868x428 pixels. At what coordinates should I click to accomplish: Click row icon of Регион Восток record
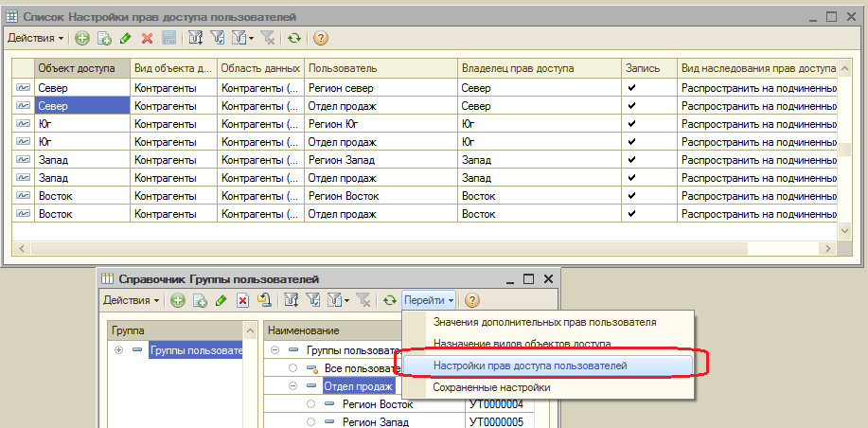point(24,196)
